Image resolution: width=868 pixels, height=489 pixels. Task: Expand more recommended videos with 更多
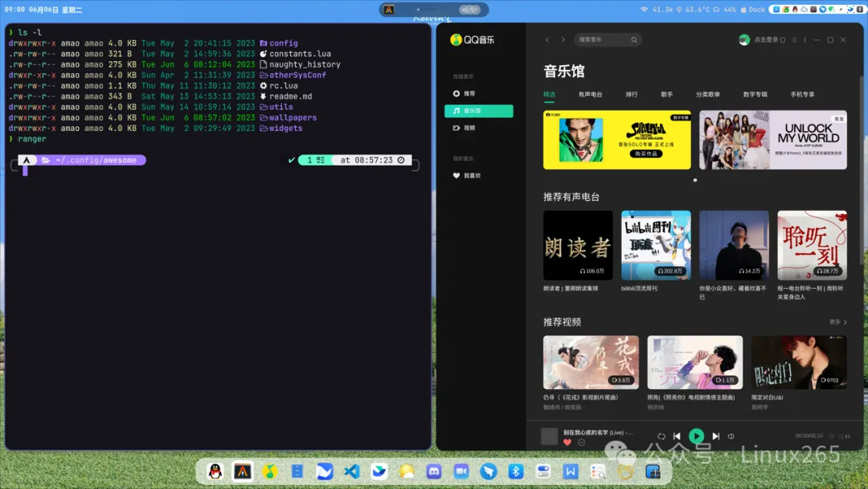coord(837,322)
